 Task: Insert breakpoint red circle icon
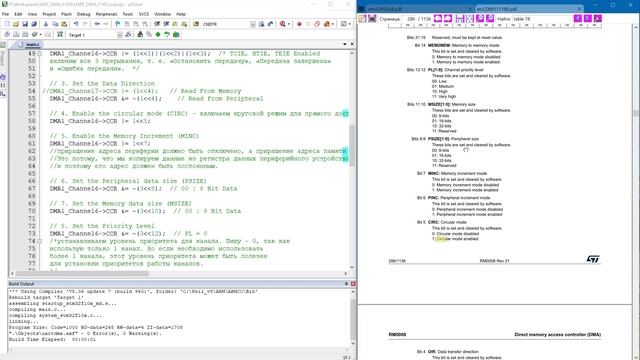point(299,24)
